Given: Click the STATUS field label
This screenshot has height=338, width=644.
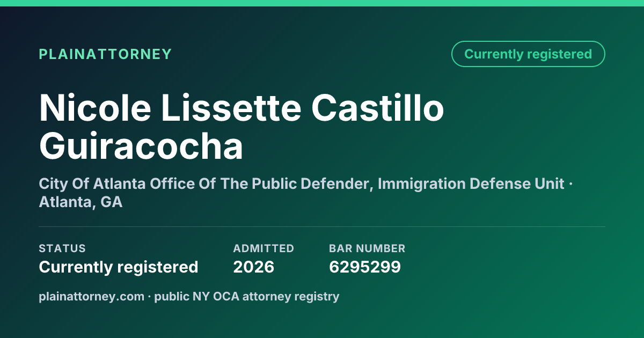Looking at the screenshot, I should [x=62, y=248].
